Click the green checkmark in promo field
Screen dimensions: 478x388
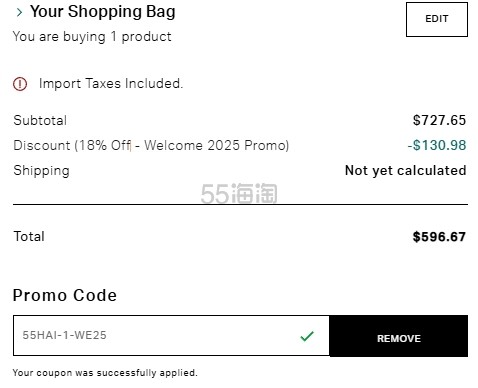tap(307, 336)
